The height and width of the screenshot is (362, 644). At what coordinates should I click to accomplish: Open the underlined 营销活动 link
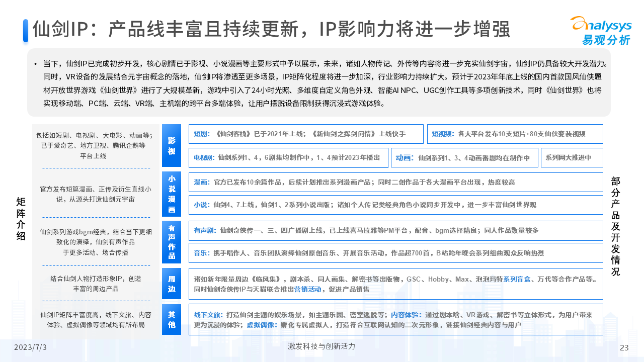(308, 289)
